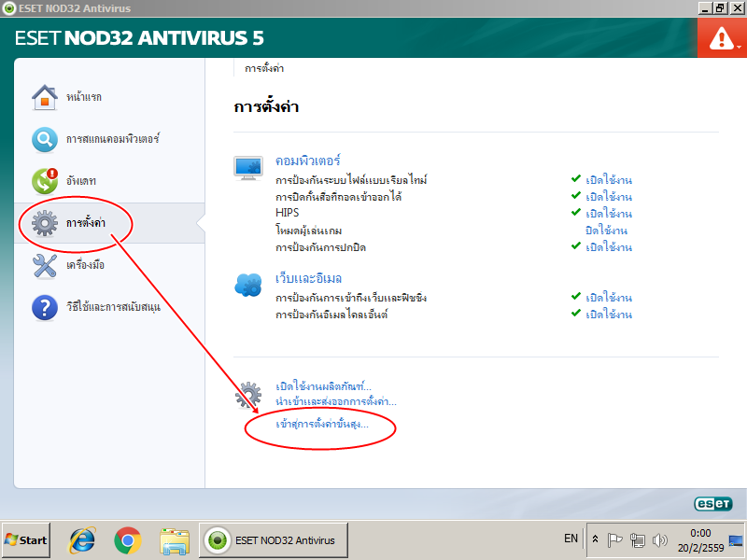Open Google Chrome from taskbar
Viewport: 747px width, 560px height.
pyautogui.click(x=128, y=540)
